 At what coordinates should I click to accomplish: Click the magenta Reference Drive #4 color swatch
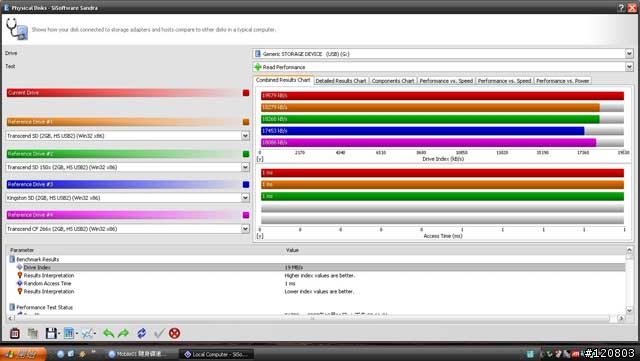(246, 215)
